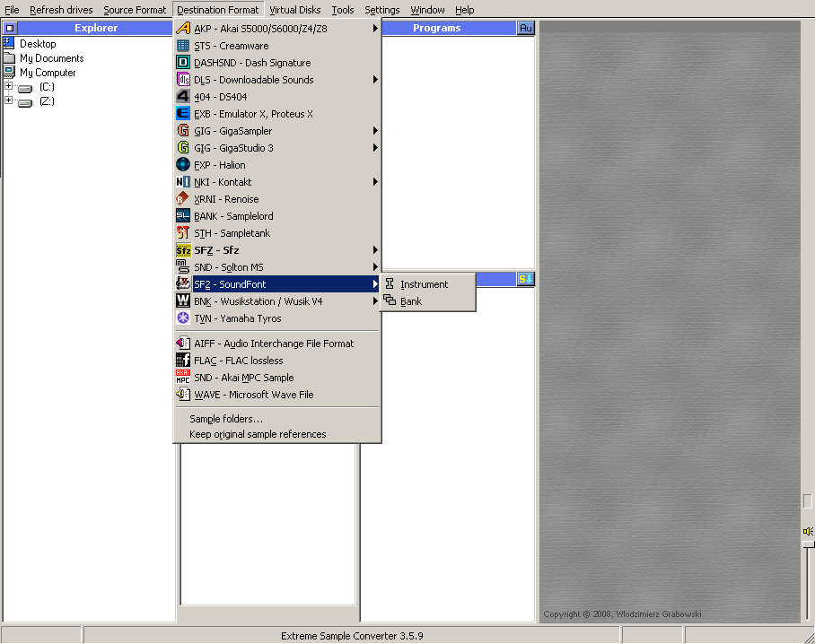Click the SFZ Sfz icon
The image size is (815, 644).
click(183, 250)
